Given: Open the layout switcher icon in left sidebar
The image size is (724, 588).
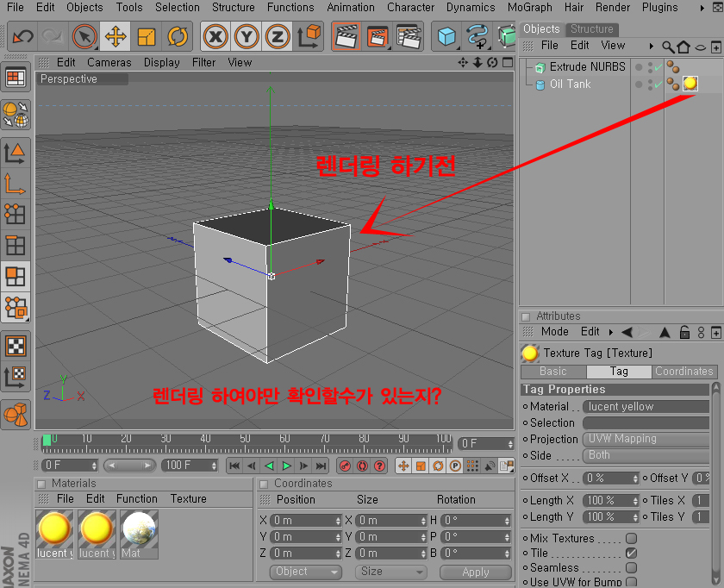Looking at the screenshot, I should [x=16, y=78].
